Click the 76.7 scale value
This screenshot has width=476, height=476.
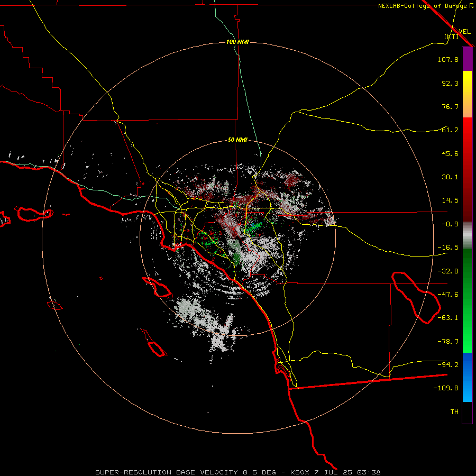click(x=450, y=106)
